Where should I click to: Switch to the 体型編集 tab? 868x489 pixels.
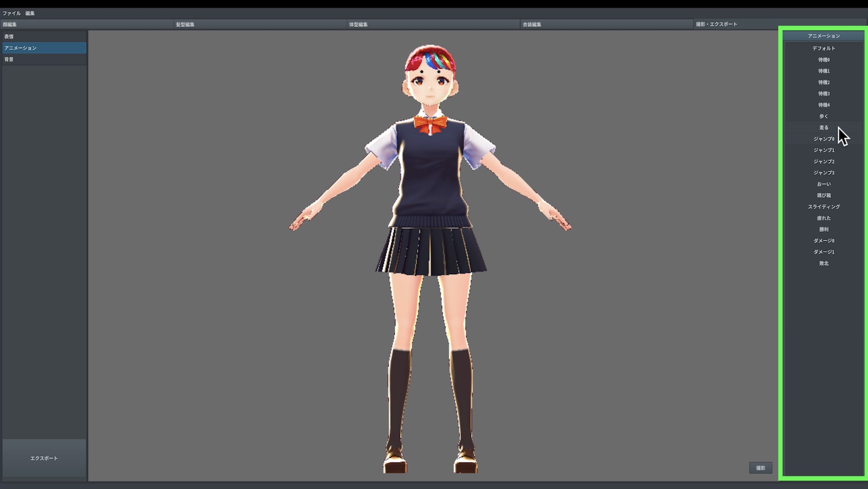click(433, 24)
